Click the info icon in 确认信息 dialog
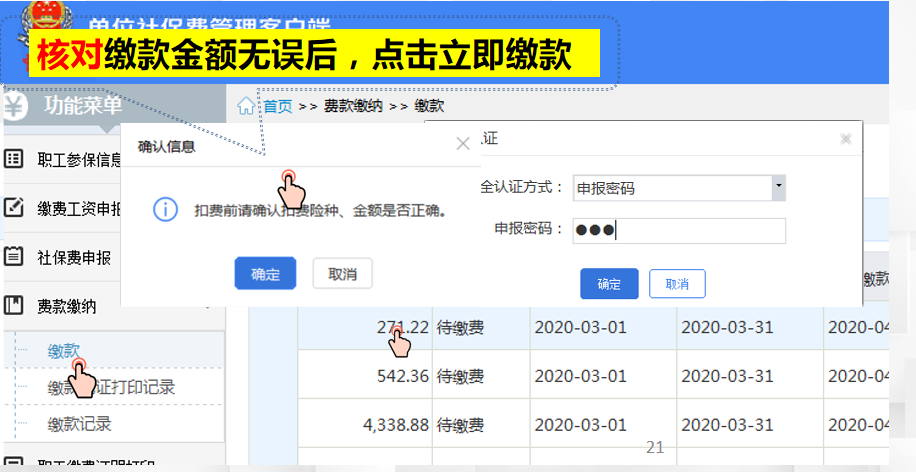 (165, 209)
